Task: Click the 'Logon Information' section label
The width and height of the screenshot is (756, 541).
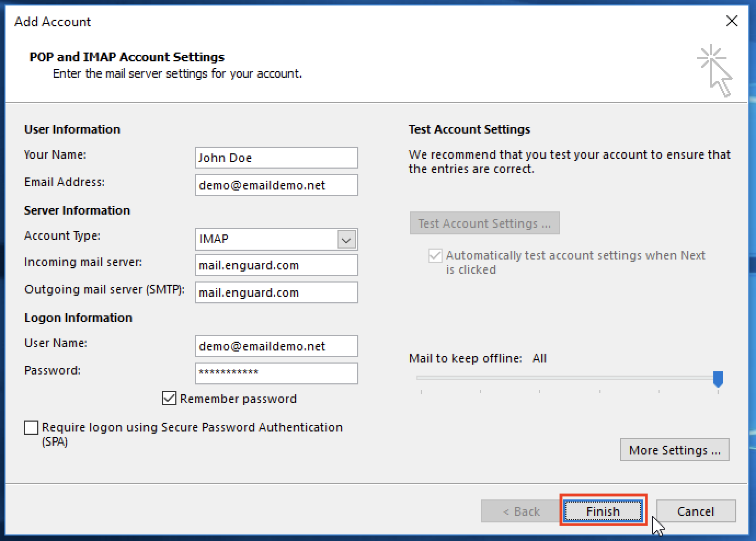Action: click(78, 318)
